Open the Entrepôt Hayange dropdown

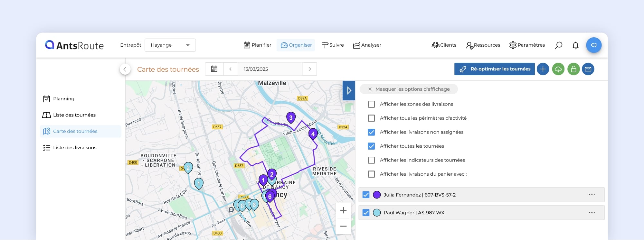(170, 45)
